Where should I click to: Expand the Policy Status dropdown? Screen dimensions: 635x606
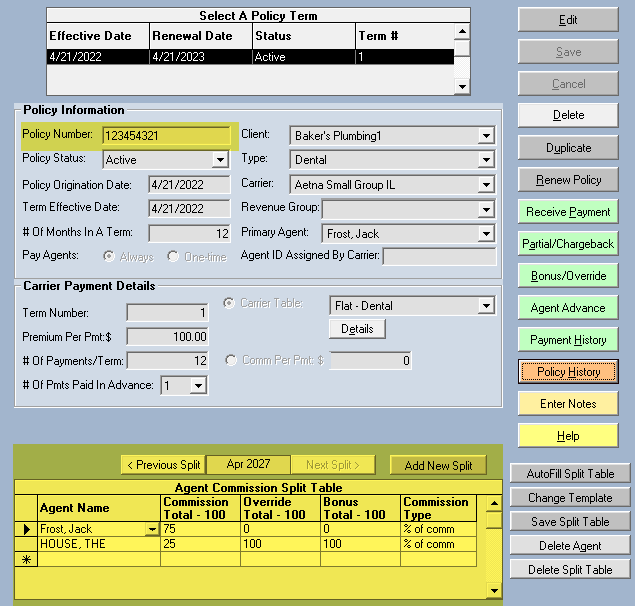[220, 160]
